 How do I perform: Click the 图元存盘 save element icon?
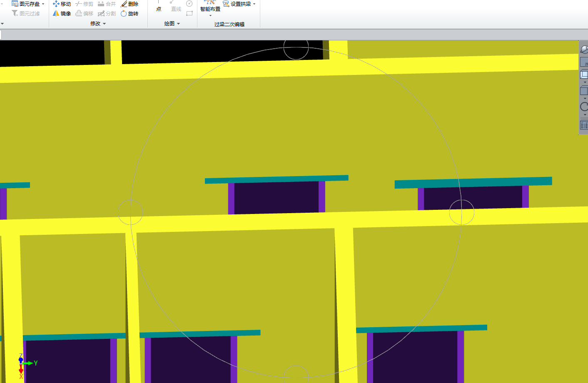15,4
